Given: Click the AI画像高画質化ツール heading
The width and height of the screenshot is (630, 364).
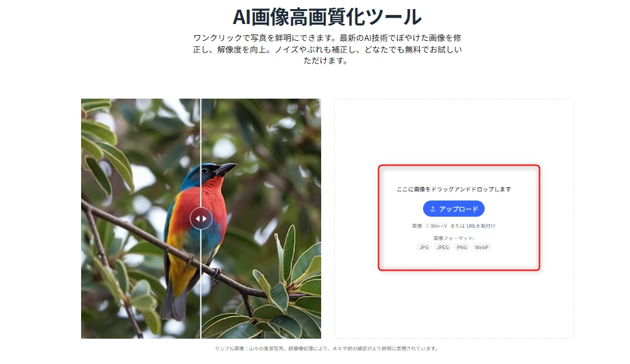Looking at the screenshot, I should [x=327, y=17].
